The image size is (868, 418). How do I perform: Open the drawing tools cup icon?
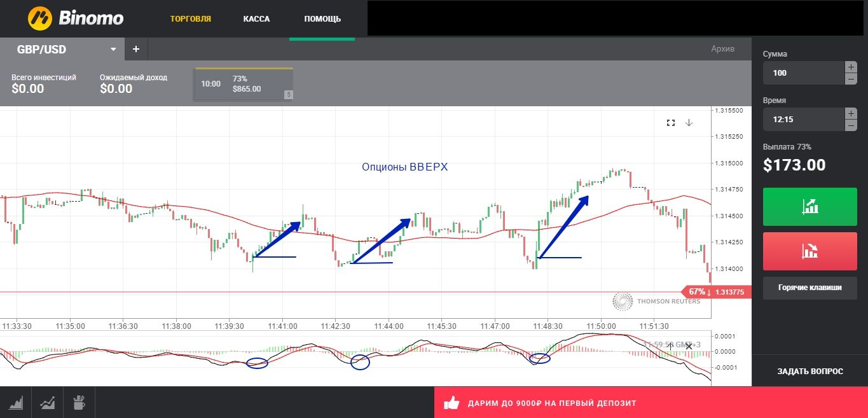[79, 403]
